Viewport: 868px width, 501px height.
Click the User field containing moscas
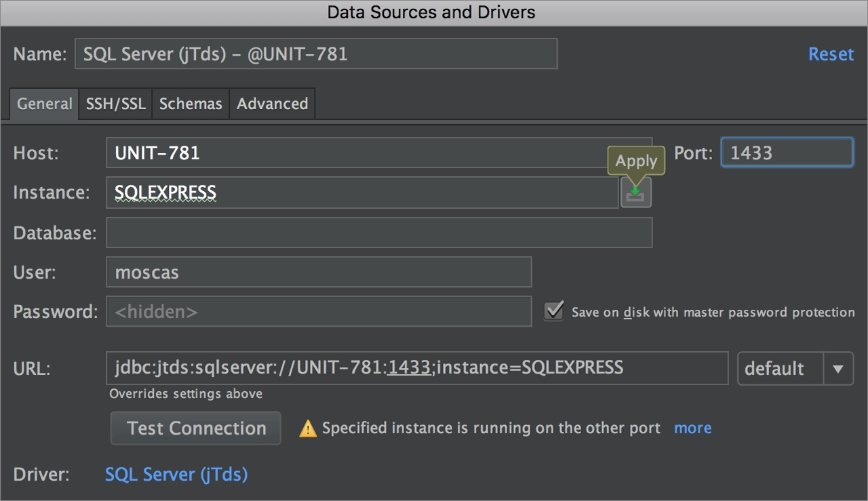pos(319,272)
